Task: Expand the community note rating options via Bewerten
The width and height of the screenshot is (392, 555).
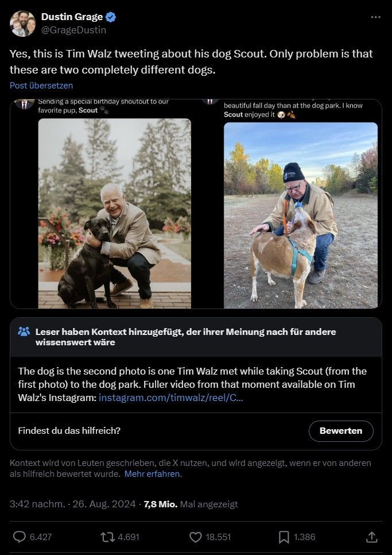Action: 341,431
